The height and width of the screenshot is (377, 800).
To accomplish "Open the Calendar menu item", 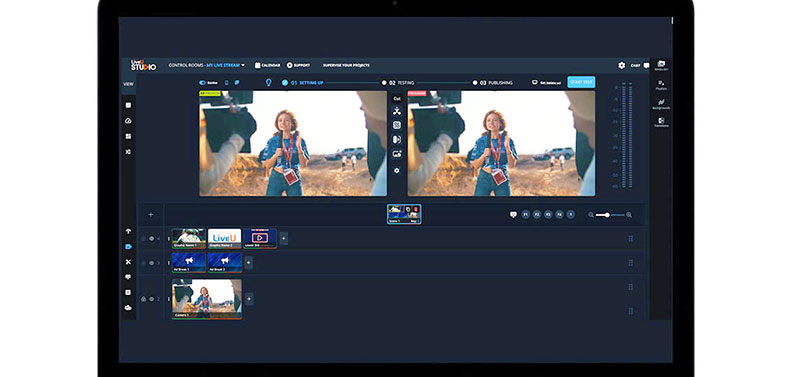I will (x=268, y=65).
